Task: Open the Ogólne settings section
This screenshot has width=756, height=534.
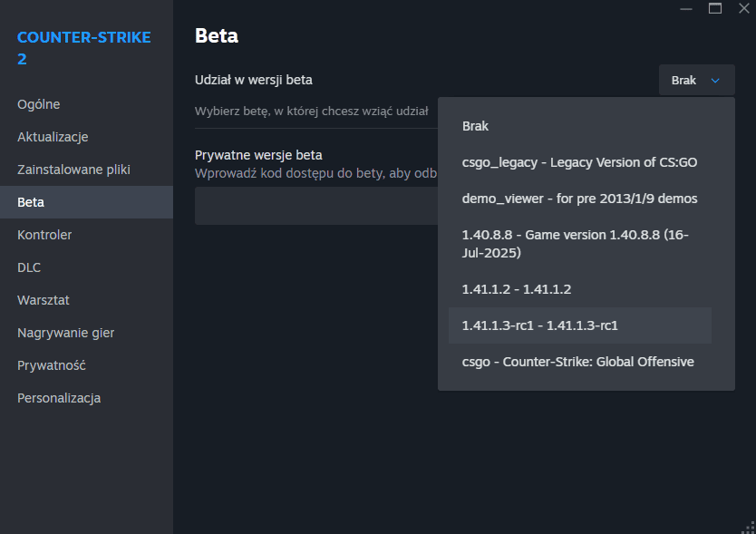Action: point(39,104)
